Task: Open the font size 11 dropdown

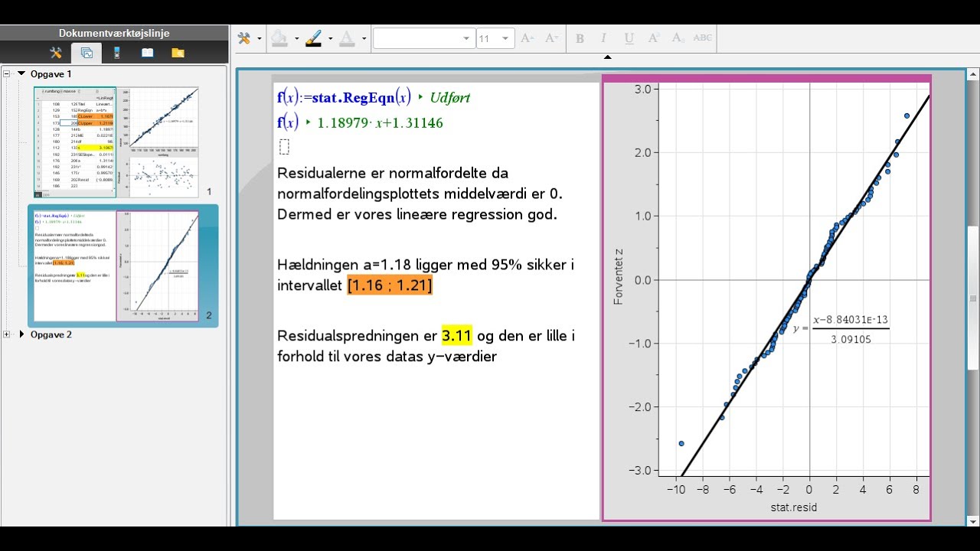Action: (x=494, y=38)
